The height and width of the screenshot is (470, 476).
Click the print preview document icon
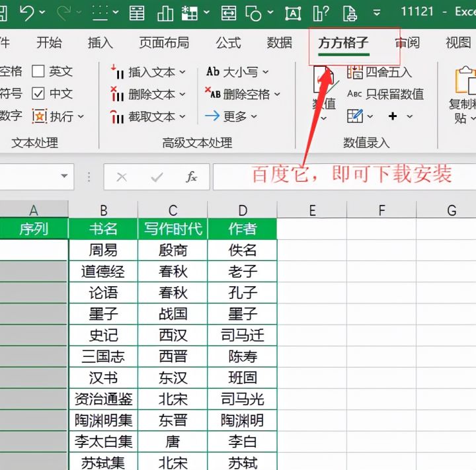tap(350, 13)
